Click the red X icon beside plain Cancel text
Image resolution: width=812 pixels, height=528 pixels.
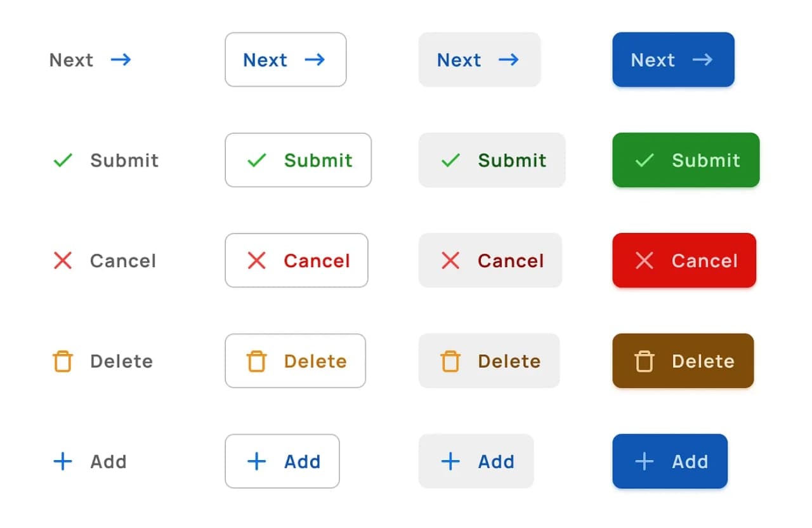pos(63,260)
